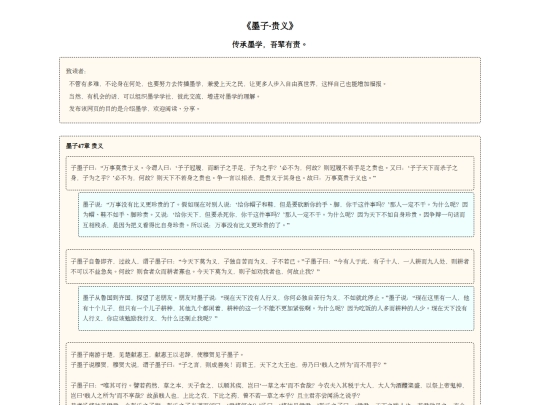
Task: Click the translation line starting 墨子说：万事没有比义
Action: pyautogui.click(x=276, y=205)
